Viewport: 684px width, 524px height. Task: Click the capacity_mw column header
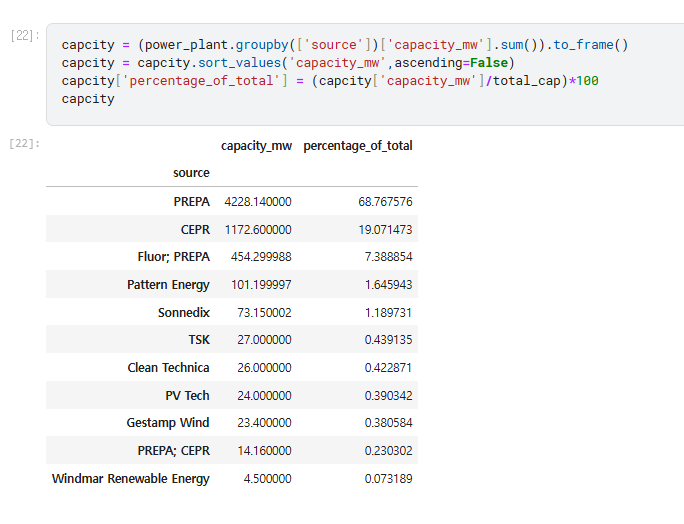tap(256, 146)
